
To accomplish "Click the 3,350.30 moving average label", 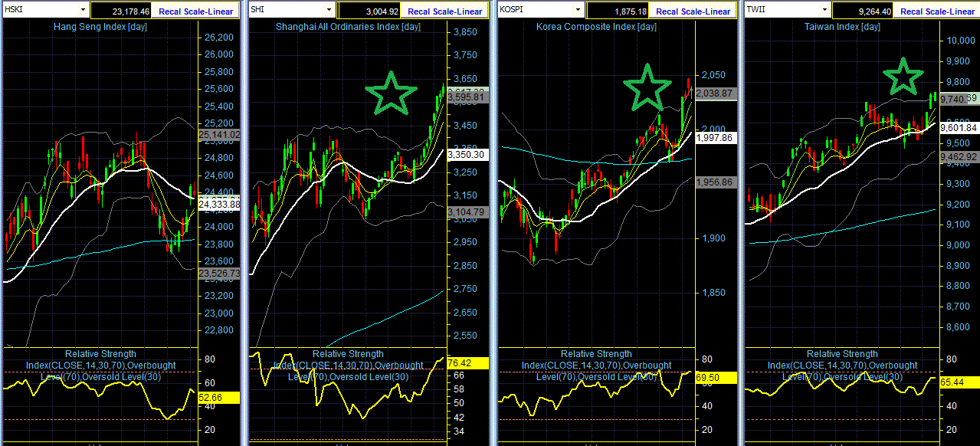I will point(467,154).
